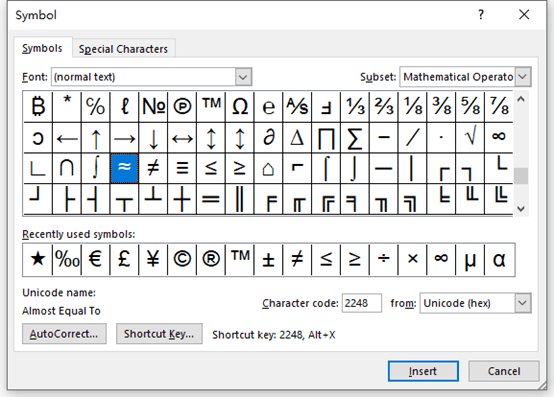Switch to the Special Characters tab
This screenshot has width=554, height=397.
coord(123,49)
